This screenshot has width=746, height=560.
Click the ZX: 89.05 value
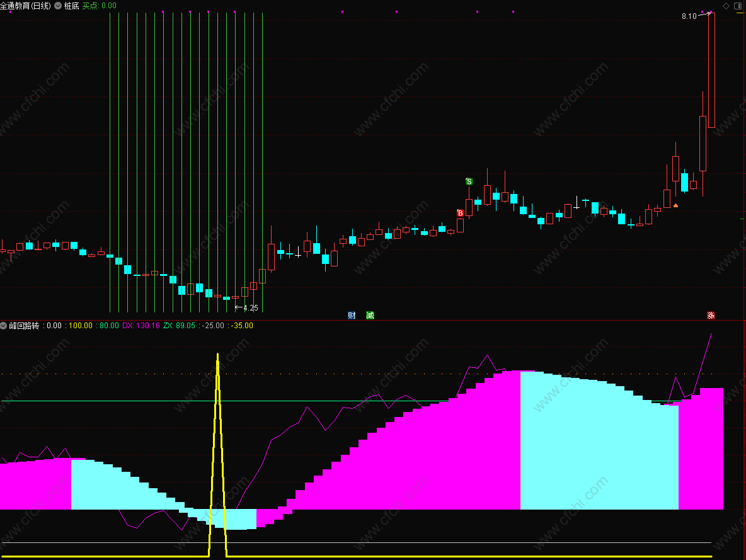(179, 326)
